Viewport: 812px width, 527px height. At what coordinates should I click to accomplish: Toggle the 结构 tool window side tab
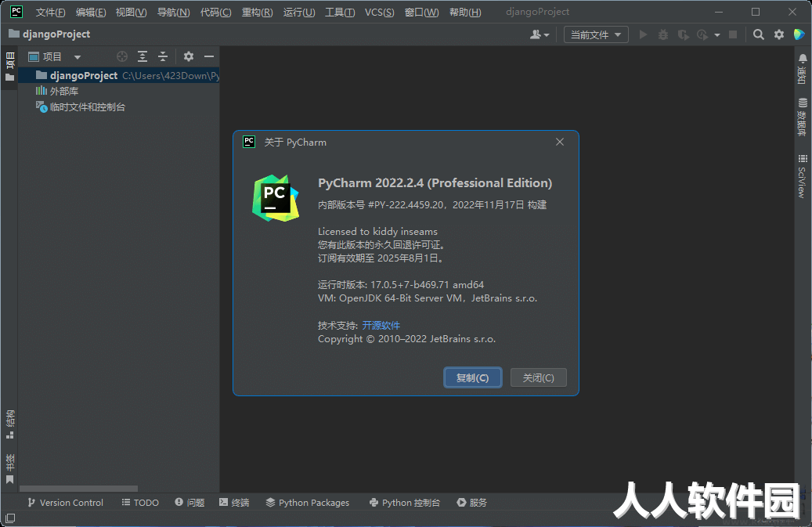tap(10, 424)
